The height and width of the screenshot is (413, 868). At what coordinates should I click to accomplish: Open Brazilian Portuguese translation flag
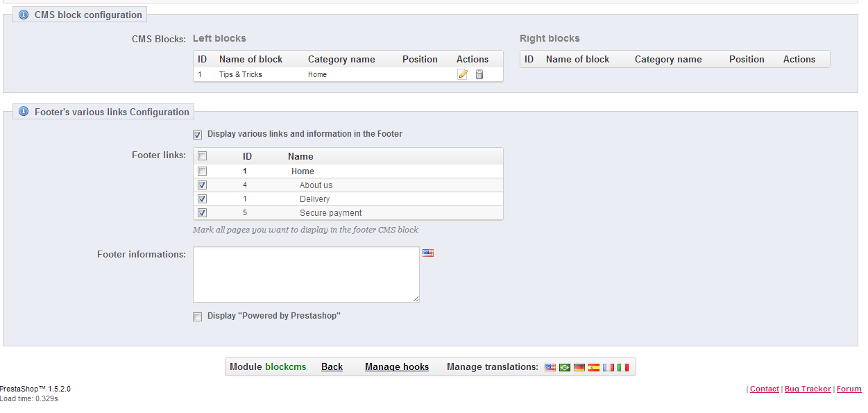click(x=565, y=367)
